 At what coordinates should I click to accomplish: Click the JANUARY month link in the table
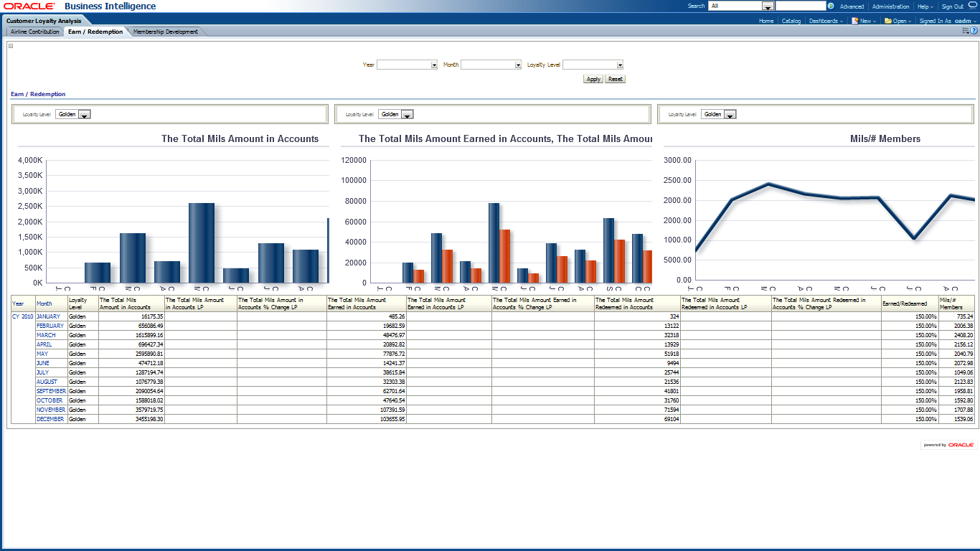pyautogui.click(x=48, y=316)
